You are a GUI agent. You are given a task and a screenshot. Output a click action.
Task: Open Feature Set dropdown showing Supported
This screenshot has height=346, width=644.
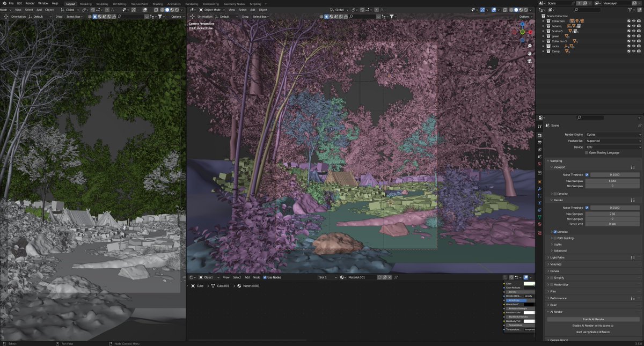[x=613, y=141]
